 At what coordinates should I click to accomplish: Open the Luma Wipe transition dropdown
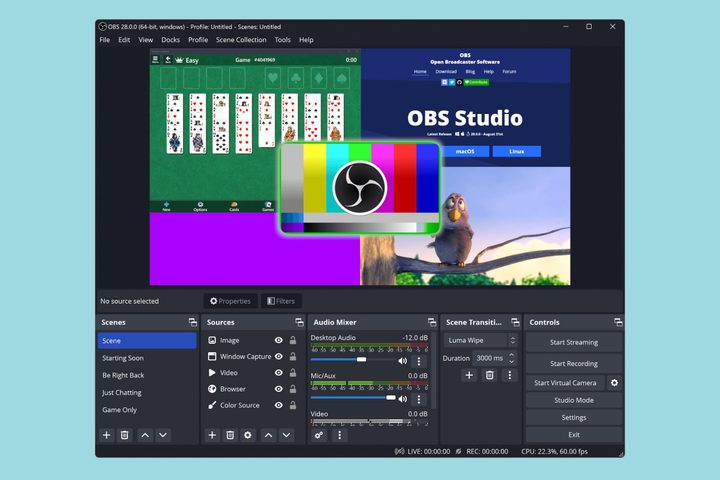(x=481, y=340)
